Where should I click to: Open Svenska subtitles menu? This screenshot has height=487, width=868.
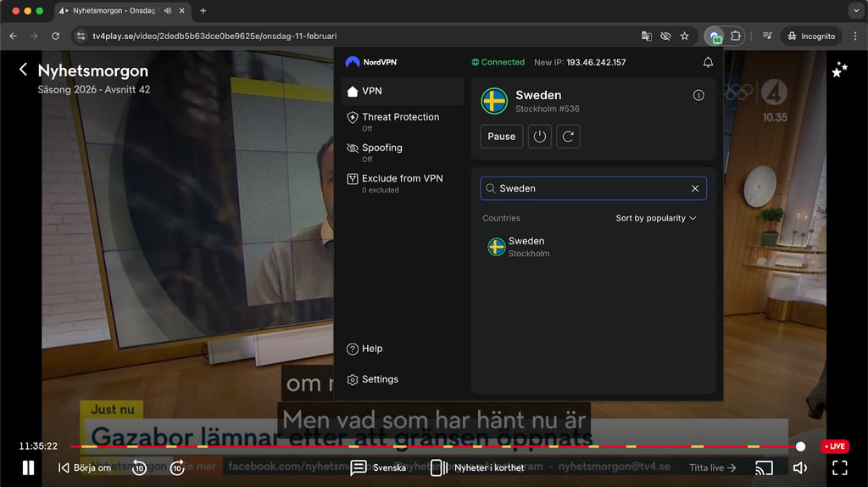click(x=379, y=468)
